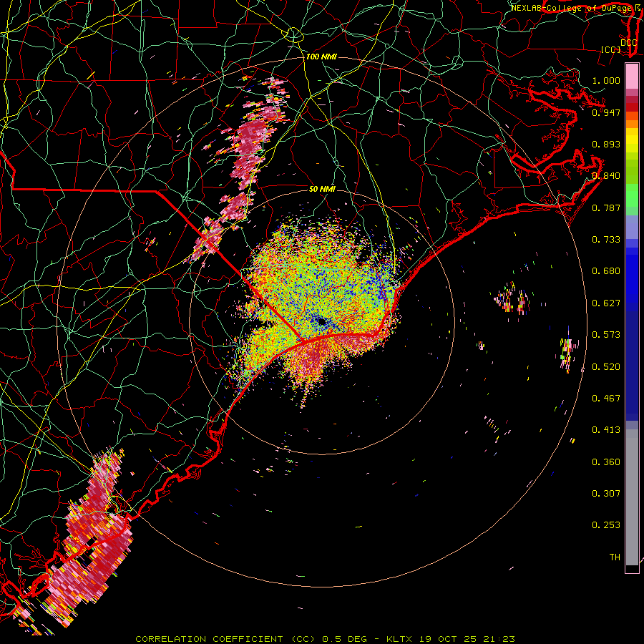Click the 0.627 scale value
Image resolution: width=644 pixels, height=644 pixels.
606,303
